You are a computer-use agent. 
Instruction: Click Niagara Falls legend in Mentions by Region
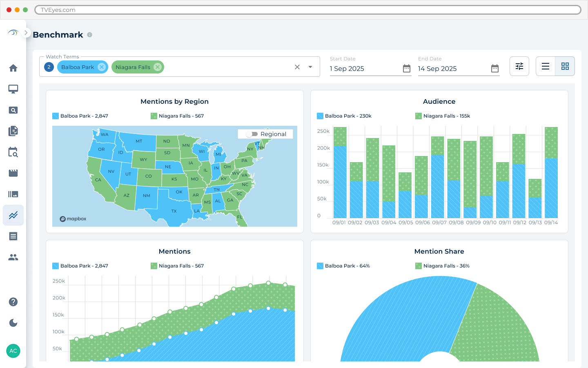coord(177,116)
